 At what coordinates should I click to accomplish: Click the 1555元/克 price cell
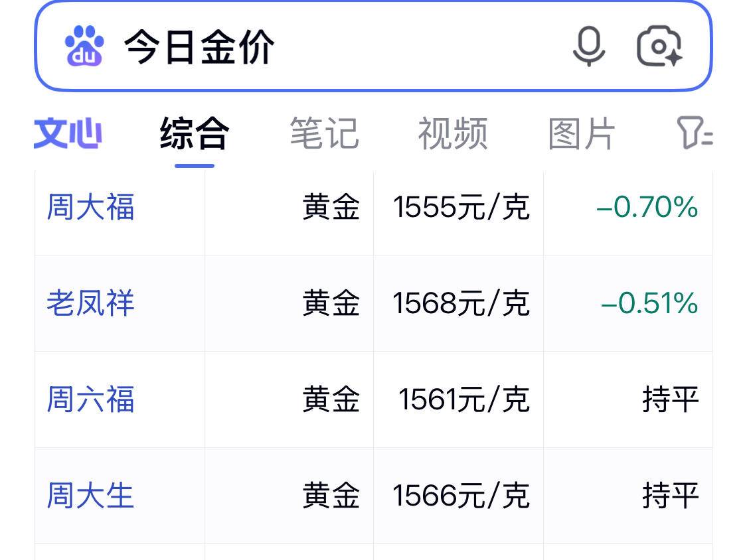tap(461, 207)
